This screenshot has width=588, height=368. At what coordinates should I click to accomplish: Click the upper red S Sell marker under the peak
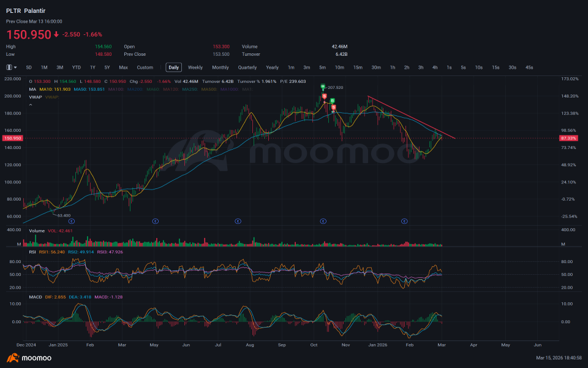coord(325,96)
